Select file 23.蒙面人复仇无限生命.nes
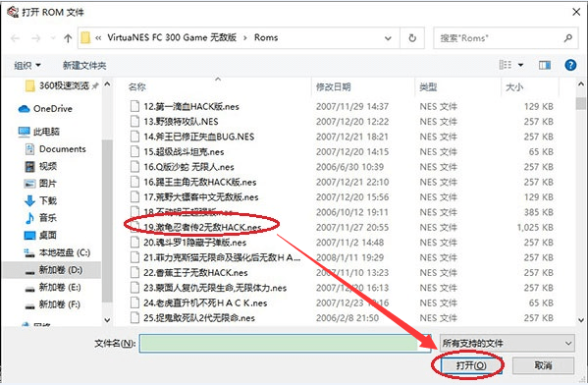The width and height of the screenshot is (588, 385). (215, 288)
